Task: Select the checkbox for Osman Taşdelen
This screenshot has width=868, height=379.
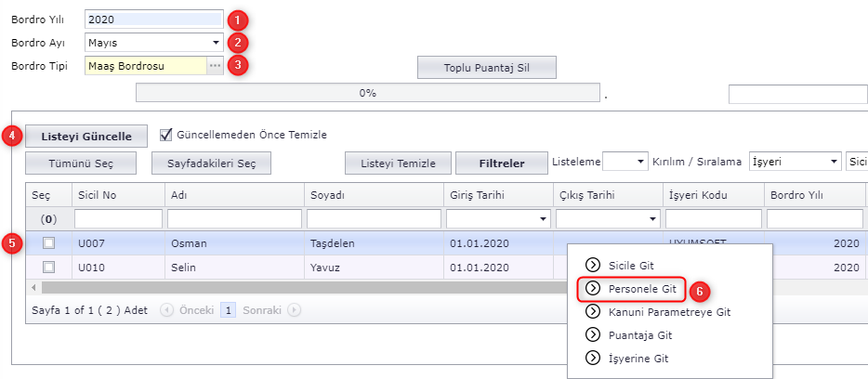Action: [x=49, y=242]
